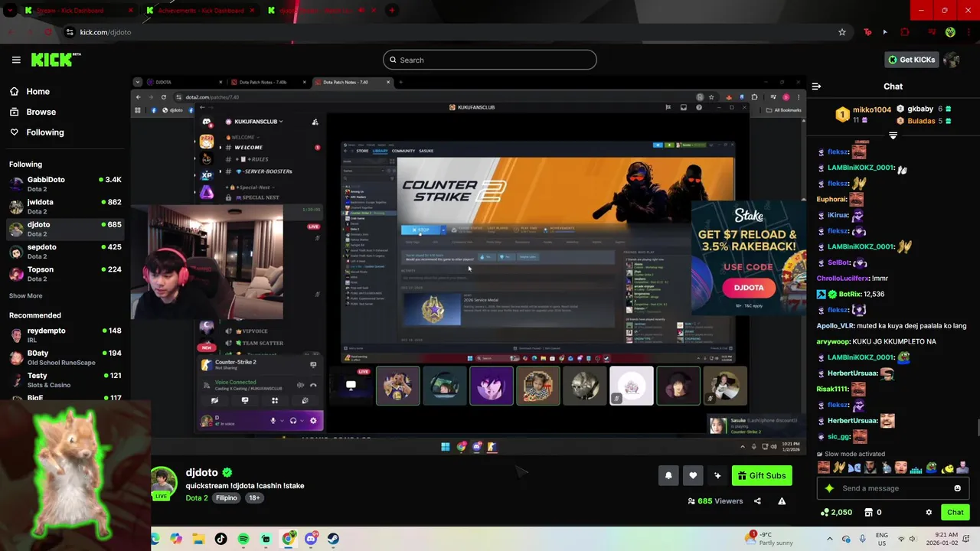This screenshot has width=980, height=551.
Task: Toggle stream notifications bell
Action: [668, 475]
